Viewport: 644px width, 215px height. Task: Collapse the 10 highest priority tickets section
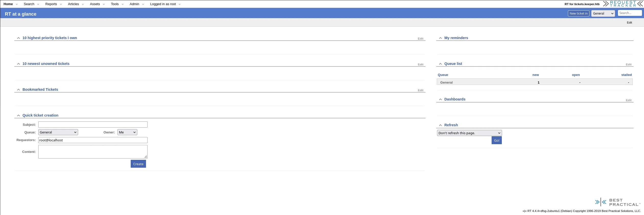(18, 38)
